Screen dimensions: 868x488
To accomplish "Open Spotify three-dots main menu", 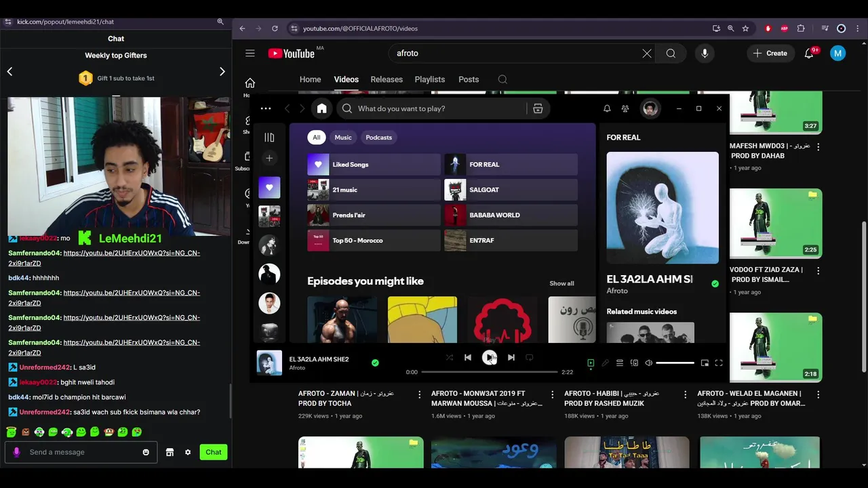I will point(266,108).
